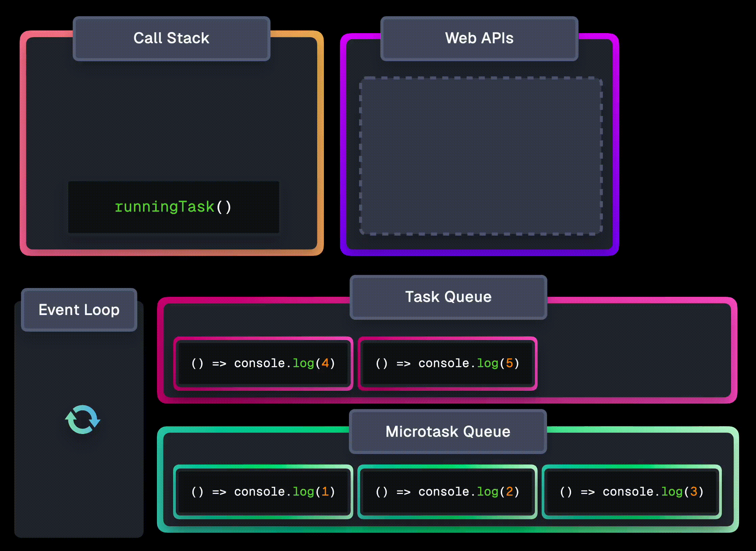Click green 'log' text in console.log(5)
Image resolution: width=756 pixels, height=551 pixels.
tap(487, 363)
